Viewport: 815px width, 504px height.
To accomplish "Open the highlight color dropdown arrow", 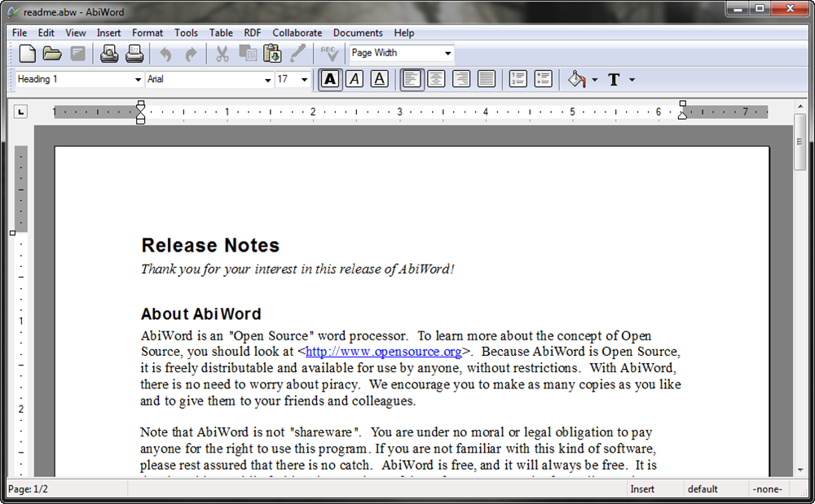I will coord(595,80).
